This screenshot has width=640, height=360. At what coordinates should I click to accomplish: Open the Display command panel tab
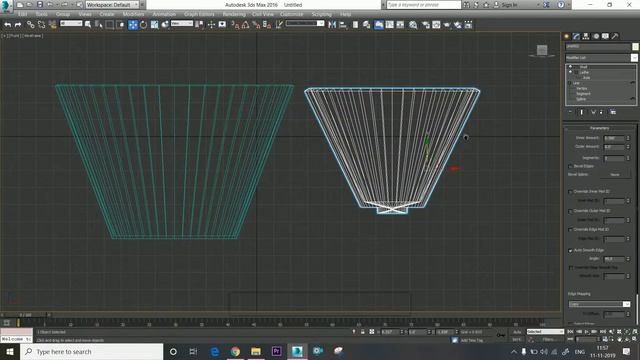pyautogui.click(x=605, y=36)
